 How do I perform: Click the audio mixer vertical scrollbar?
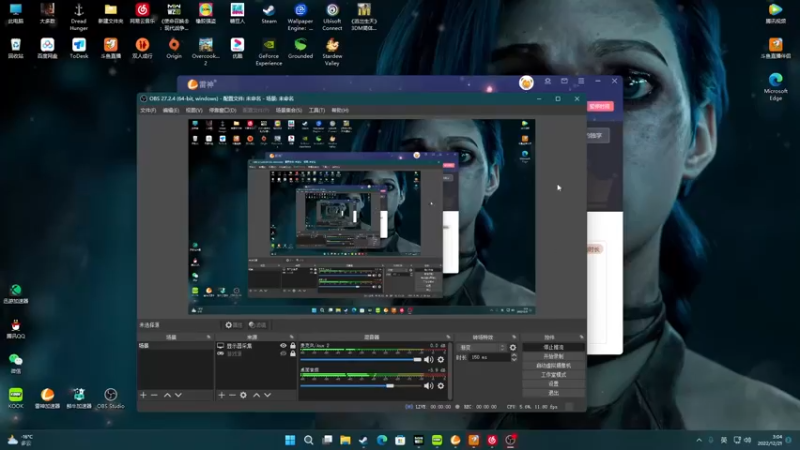pyautogui.click(x=449, y=371)
